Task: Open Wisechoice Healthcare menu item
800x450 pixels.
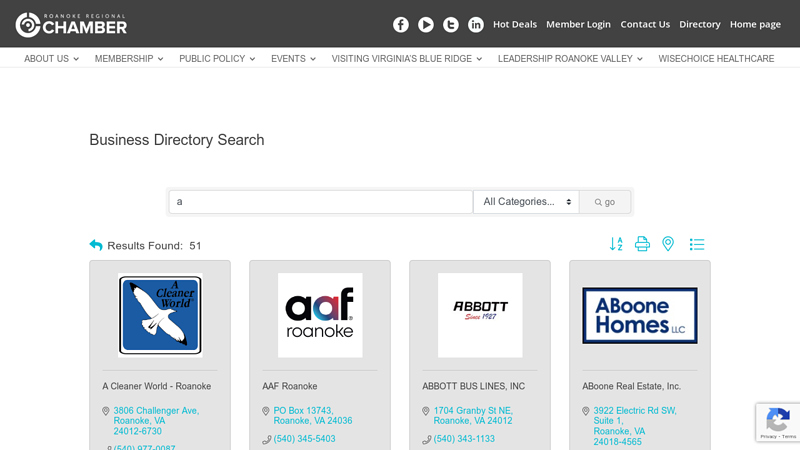Action: click(716, 59)
